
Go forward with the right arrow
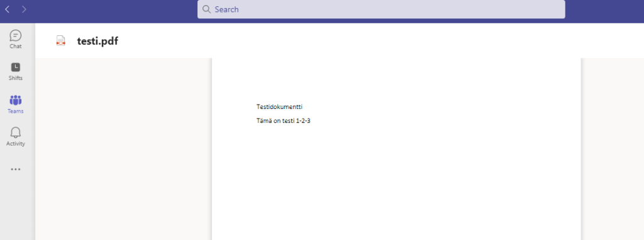coord(24,9)
